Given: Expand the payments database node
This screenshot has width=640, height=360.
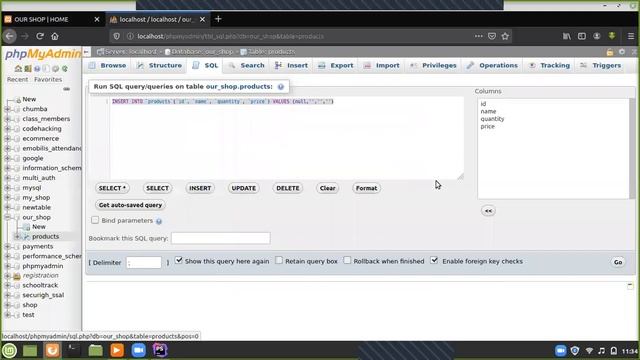Looking at the screenshot, I should [7, 247].
